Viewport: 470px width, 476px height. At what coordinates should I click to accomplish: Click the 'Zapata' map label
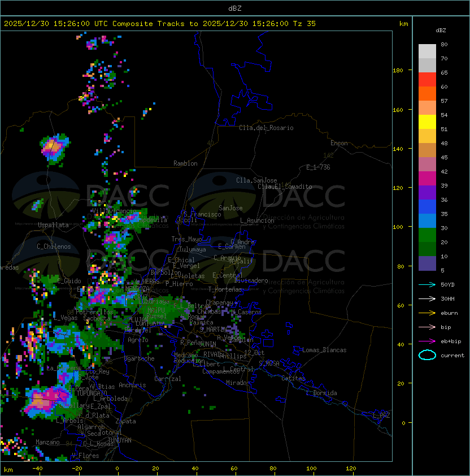pos(125,421)
